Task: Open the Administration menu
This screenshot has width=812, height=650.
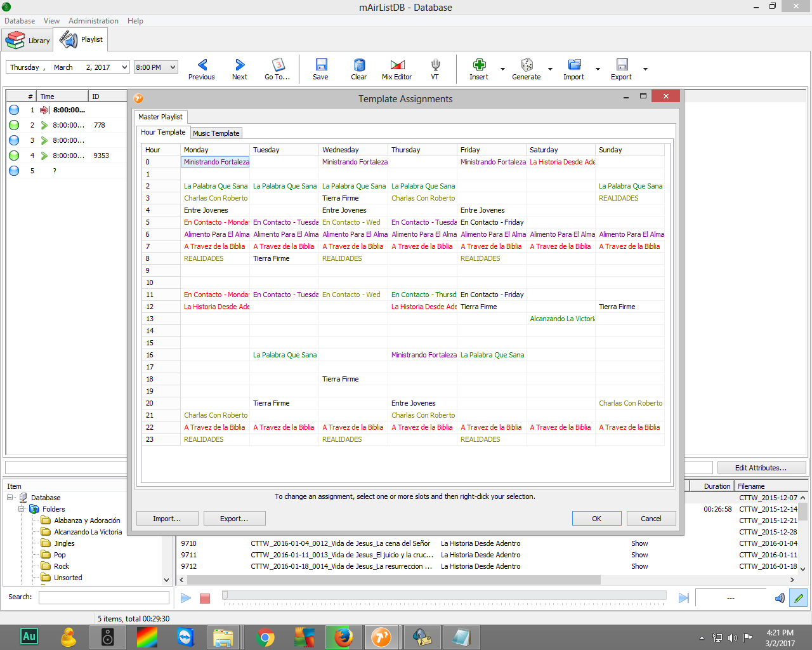Action: 93,21
